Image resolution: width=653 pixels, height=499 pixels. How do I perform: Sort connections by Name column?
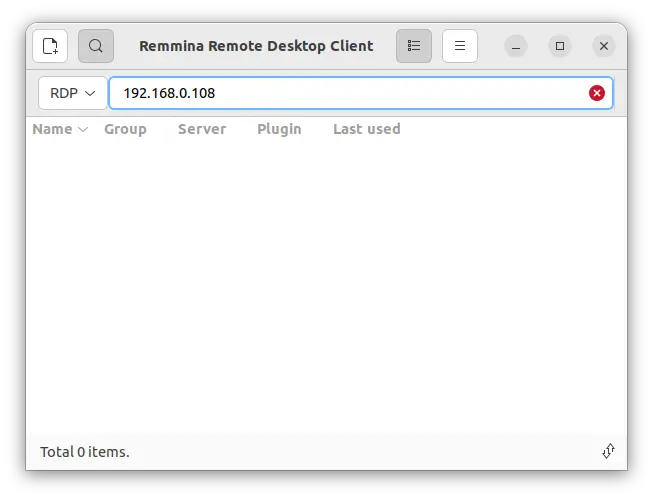pos(52,129)
